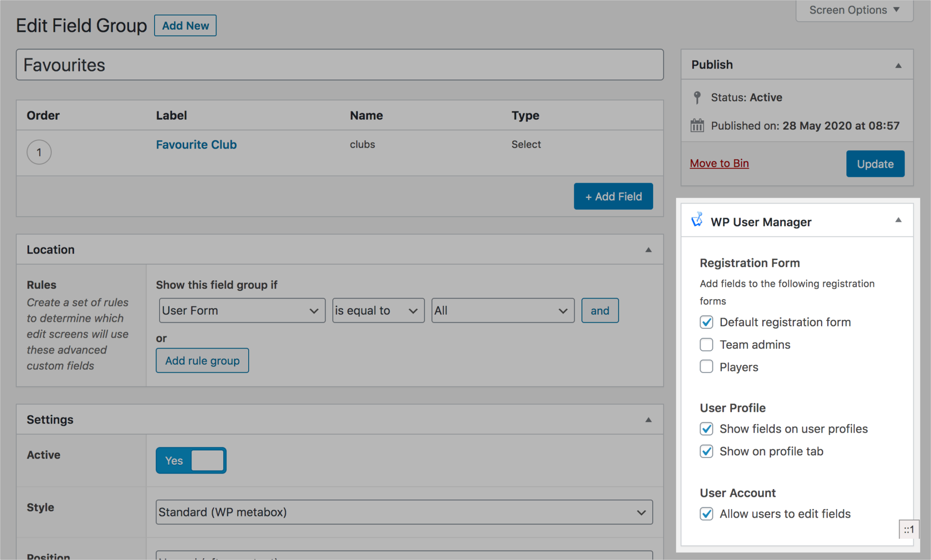Disable Show fields on user profiles
The height and width of the screenshot is (560, 931).
tap(706, 429)
